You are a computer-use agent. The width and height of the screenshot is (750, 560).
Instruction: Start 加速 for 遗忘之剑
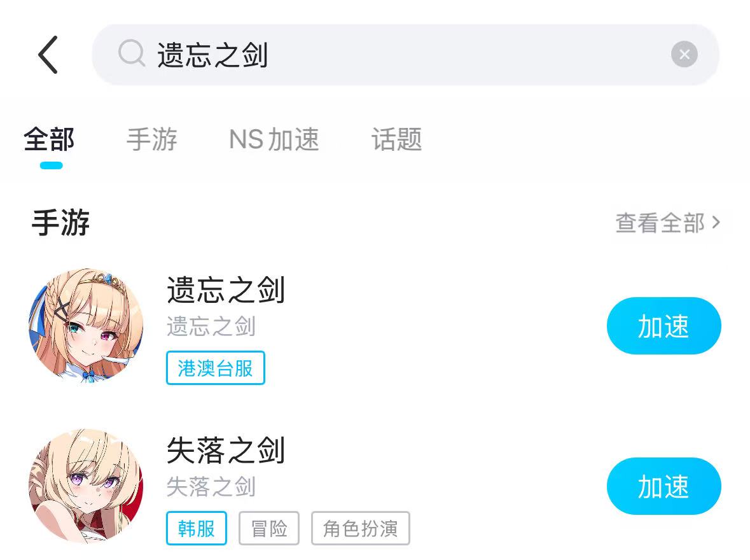(x=664, y=326)
